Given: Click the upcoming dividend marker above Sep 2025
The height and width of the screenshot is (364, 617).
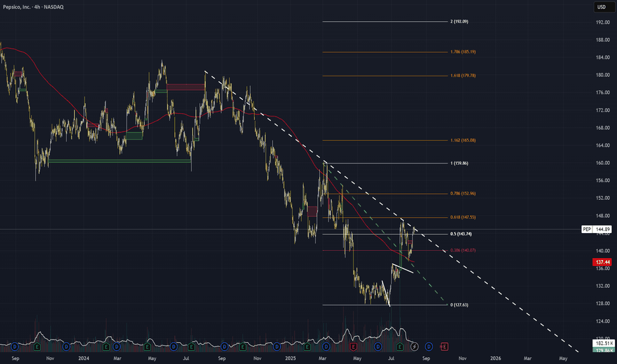Looking at the screenshot, I should 428,347.
